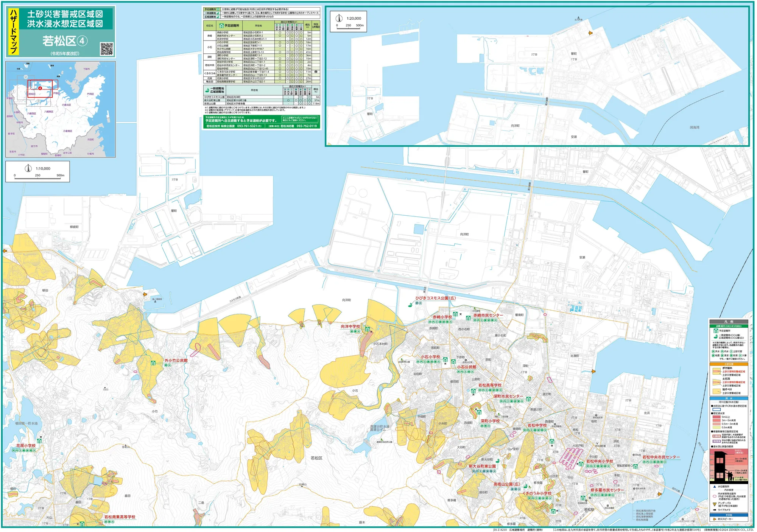The width and height of the screenshot is (757, 532).
Task: Select the shelter icon left of 若松高等学校 map label
Action: click(x=473, y=391)
